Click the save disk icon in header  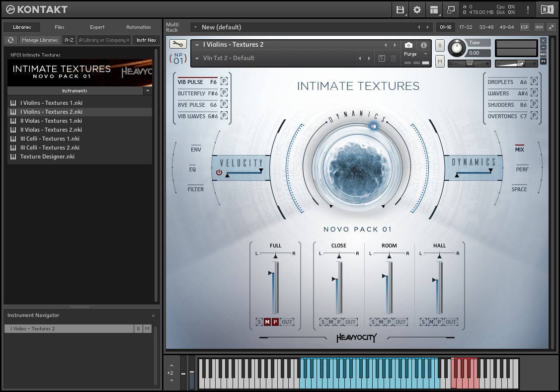(400, 9)
